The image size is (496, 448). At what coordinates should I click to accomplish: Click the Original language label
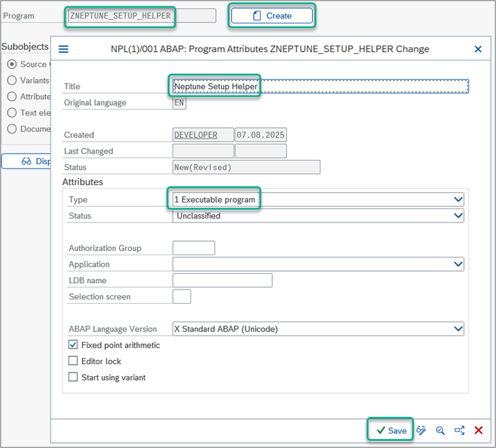click(95, 102)
